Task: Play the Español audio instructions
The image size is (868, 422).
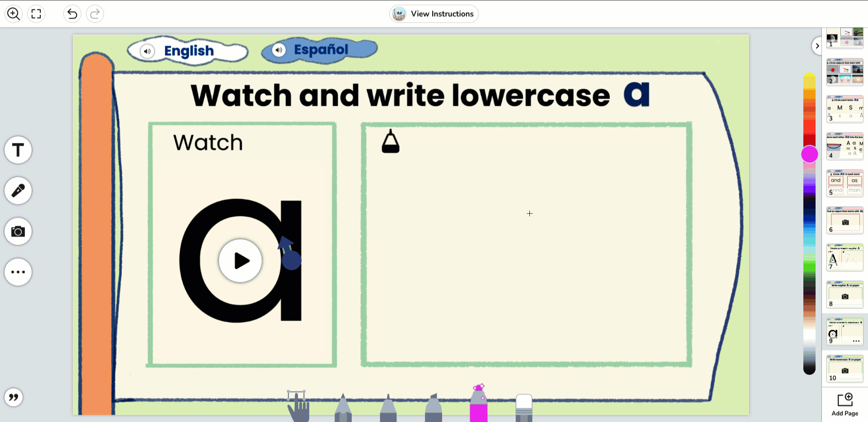Action: 279,50
